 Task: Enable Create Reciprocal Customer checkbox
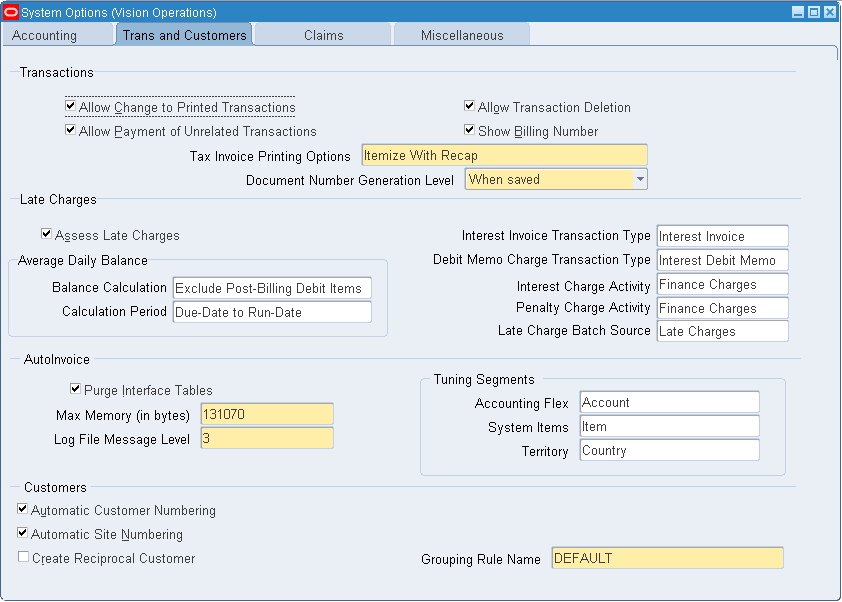pos(24,557)
